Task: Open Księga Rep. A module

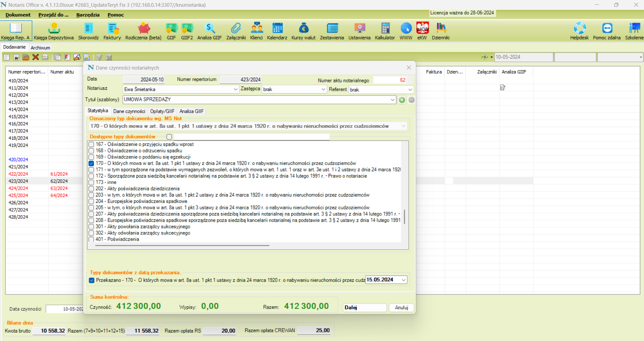Action: [16, 31]
